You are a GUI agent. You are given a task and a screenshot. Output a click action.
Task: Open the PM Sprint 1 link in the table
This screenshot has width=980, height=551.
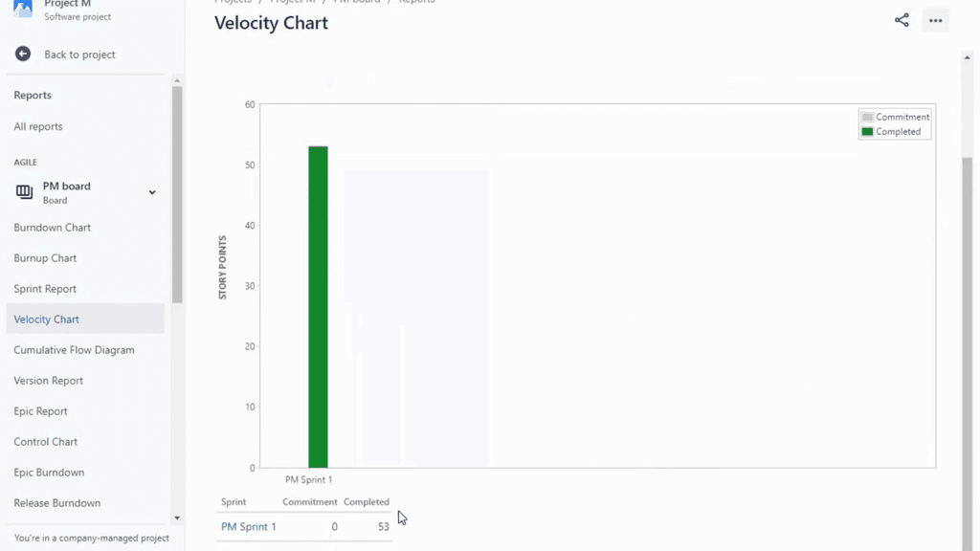point(248,526)
